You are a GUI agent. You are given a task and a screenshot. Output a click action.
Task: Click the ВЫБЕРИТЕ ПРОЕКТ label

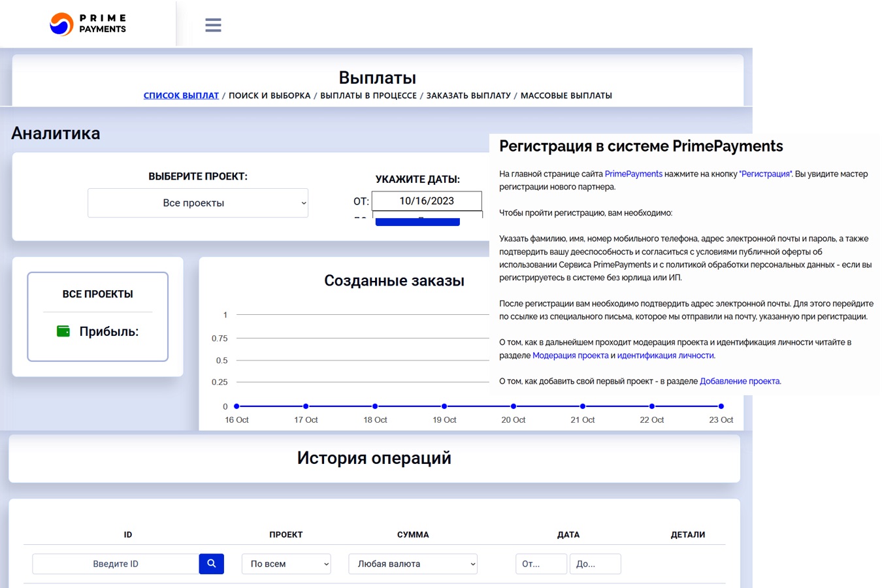(x=198, y=176)
